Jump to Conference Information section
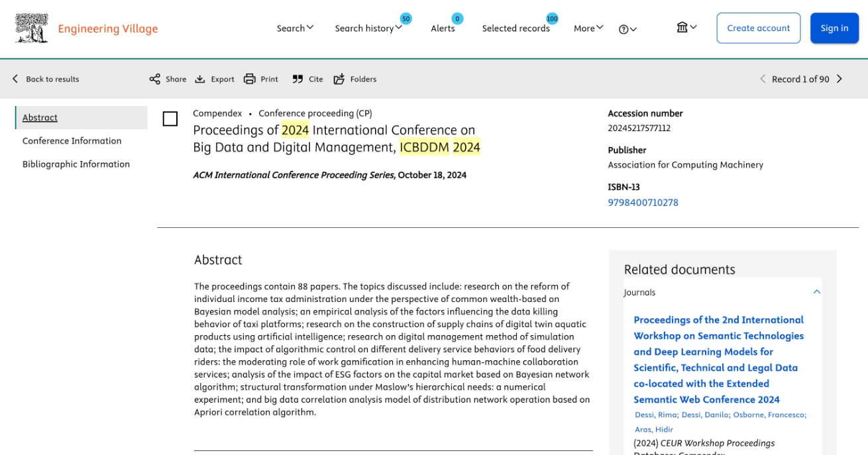 [x=72, y=140]
